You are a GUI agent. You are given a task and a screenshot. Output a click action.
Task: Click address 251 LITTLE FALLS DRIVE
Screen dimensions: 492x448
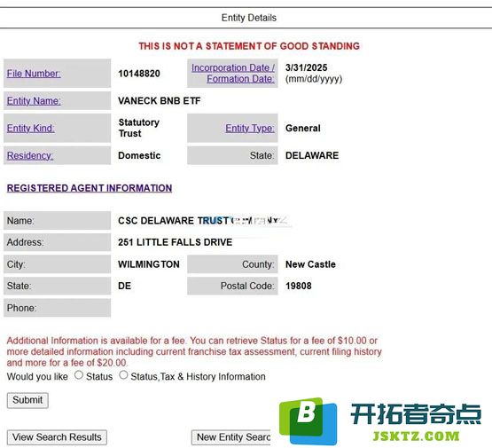point(176,242)
